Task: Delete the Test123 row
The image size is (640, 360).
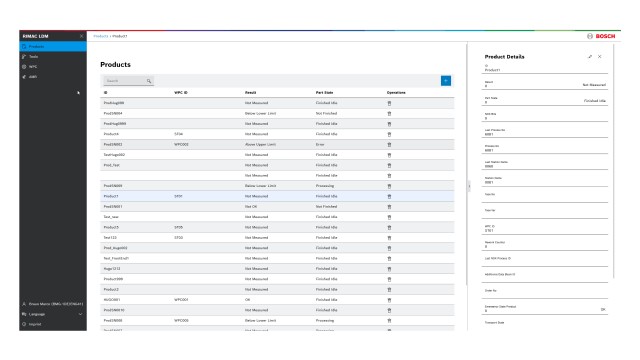Action: pyautogui.click(x=389, y=238)
